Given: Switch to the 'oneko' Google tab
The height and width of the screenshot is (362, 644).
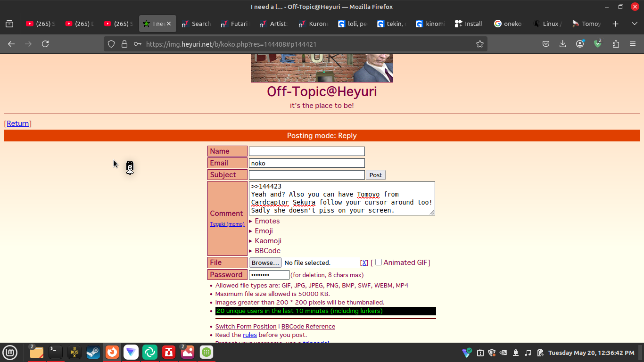Looking at the screenshot, I should click(x=508, y=24).
